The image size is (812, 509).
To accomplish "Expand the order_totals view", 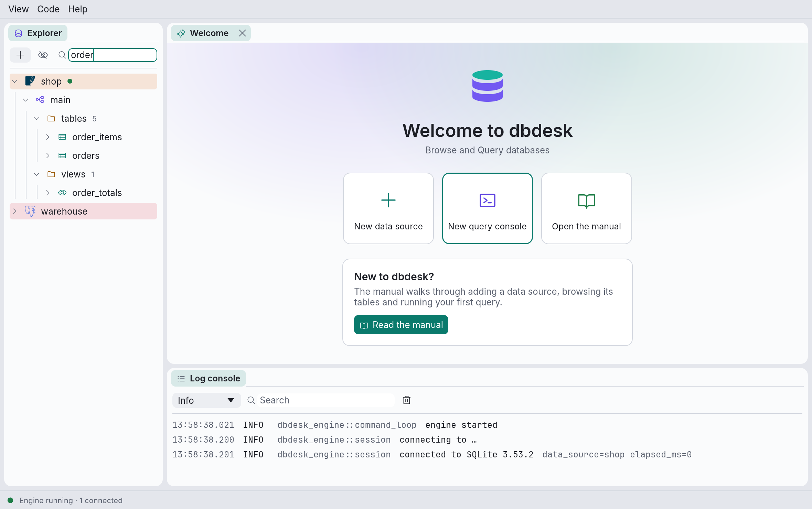I will pos(47,193).
